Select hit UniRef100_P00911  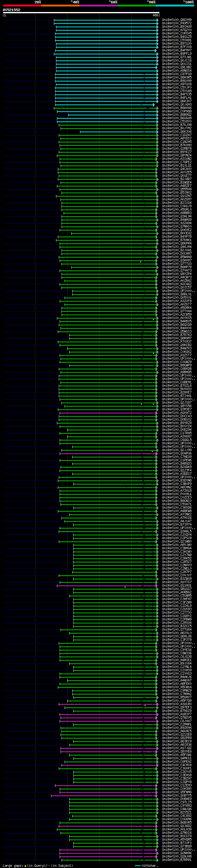pyautogui.click(x=177, y=494)
